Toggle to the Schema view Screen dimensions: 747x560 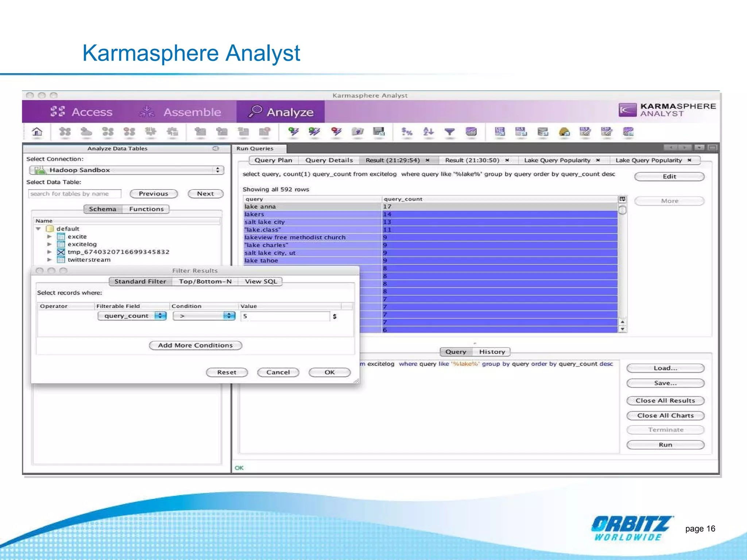(102, 209)
